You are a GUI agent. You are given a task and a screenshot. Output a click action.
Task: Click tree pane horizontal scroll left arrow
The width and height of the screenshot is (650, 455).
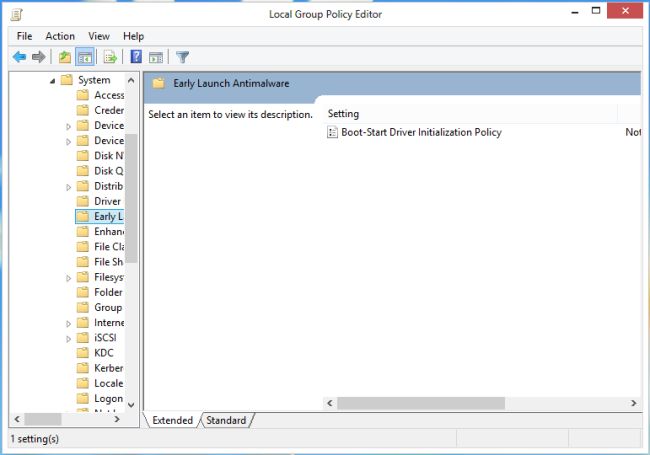coord(17,419)
